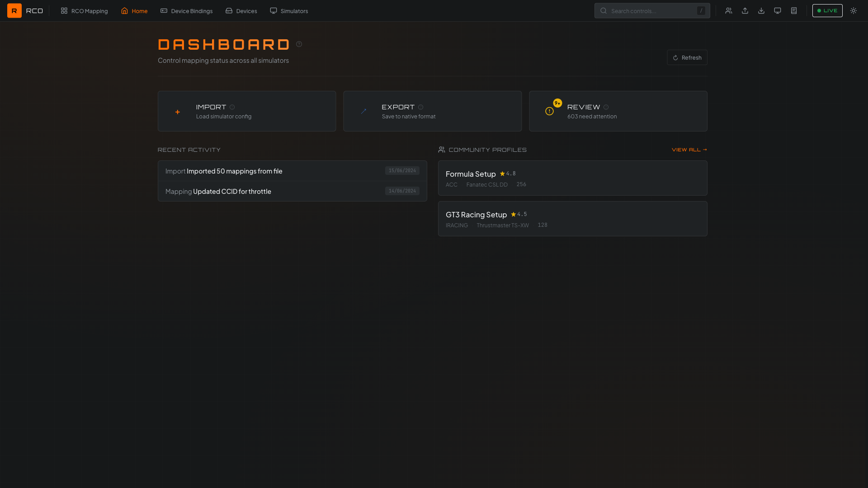Image resolution: width=868 pixels, height=488 pixels.
Task: Click the GT3 Racing Setup star rating
Action: pyautogui.click(x=519, y=215)
